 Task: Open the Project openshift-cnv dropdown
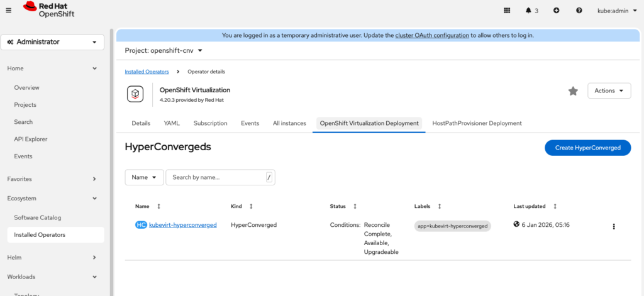point(164,50)
